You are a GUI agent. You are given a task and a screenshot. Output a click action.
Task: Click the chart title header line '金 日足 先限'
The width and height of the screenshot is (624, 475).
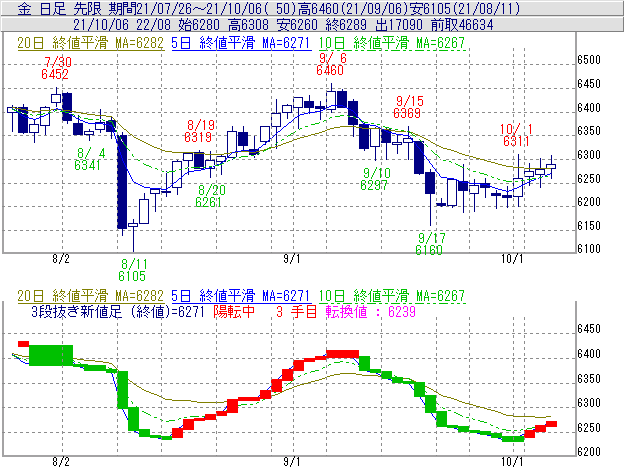269,8
